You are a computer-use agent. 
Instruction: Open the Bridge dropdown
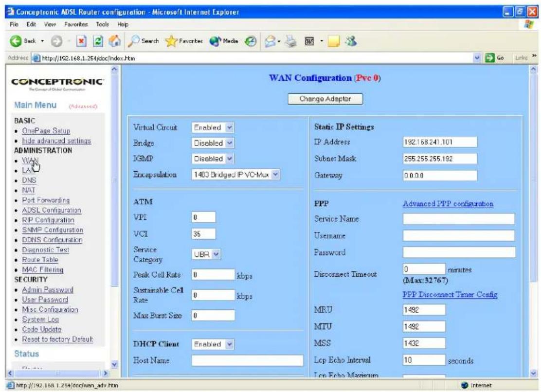pos(213,143)
